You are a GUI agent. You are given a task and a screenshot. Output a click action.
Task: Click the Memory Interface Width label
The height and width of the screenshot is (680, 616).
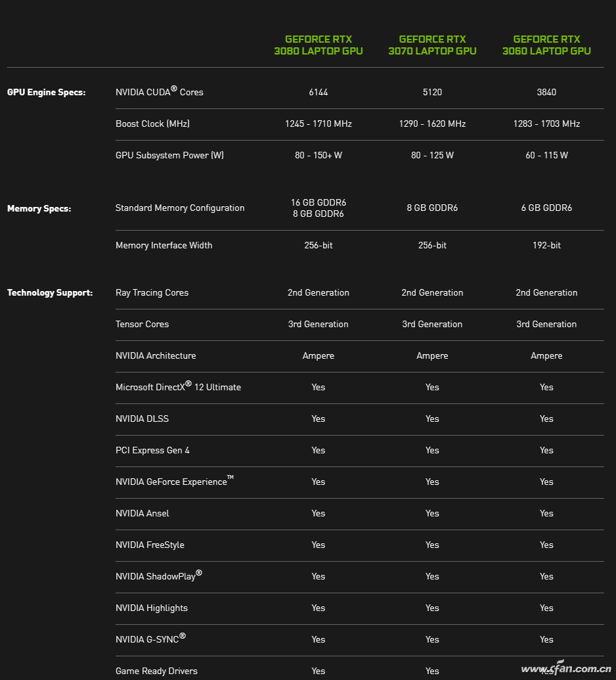coord(164,246)
